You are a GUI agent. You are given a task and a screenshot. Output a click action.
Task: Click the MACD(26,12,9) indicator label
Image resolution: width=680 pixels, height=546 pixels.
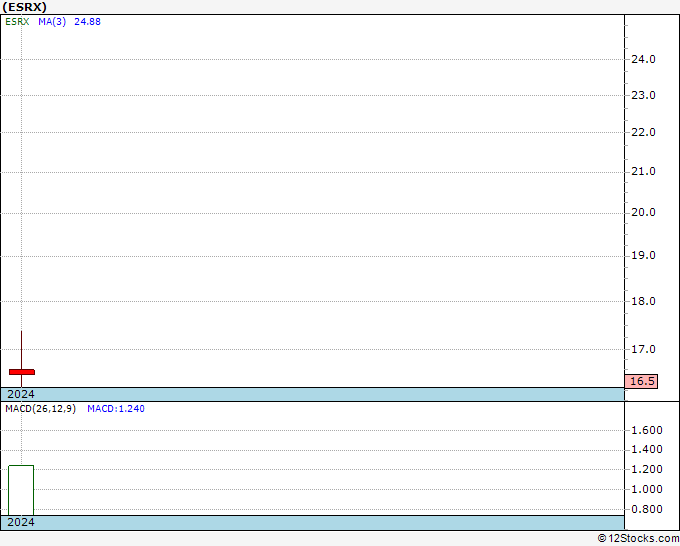[40, 409]
